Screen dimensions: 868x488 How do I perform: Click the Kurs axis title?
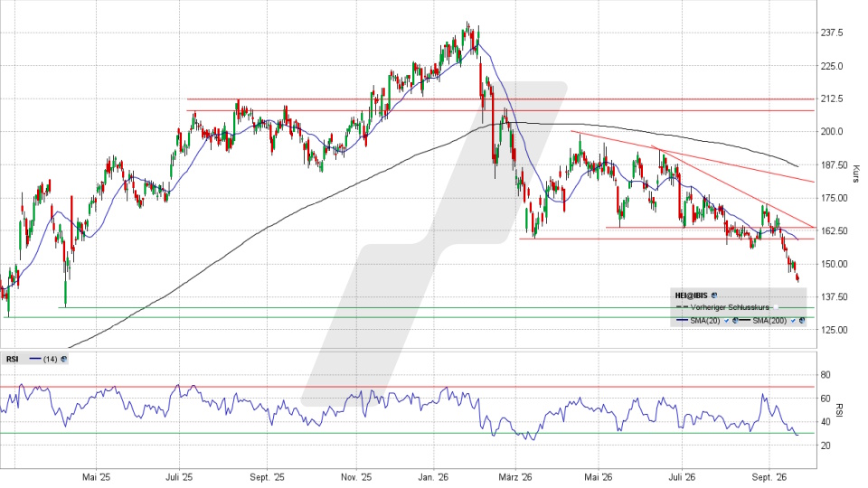coord(856,174)
